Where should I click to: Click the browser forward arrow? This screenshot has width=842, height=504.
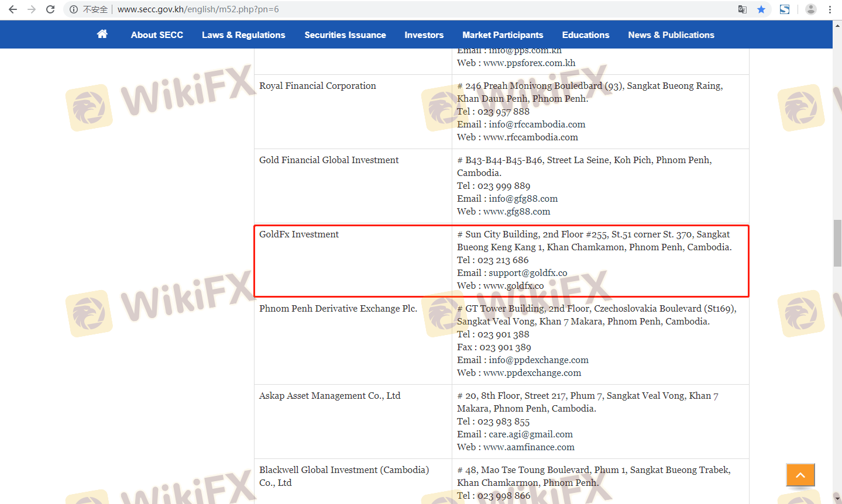(x=32, y=9)
